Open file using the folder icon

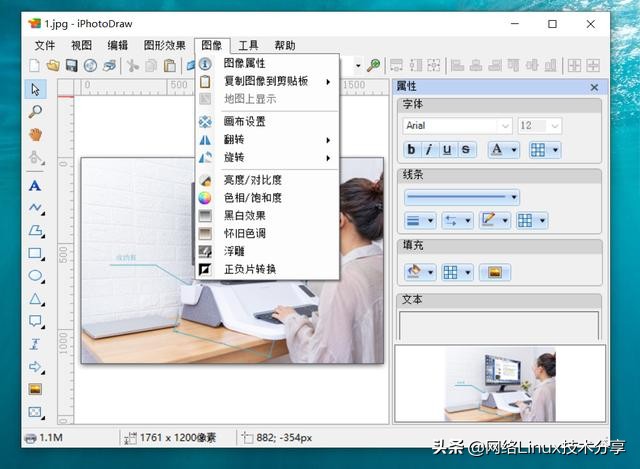click(x=53, y=65)
